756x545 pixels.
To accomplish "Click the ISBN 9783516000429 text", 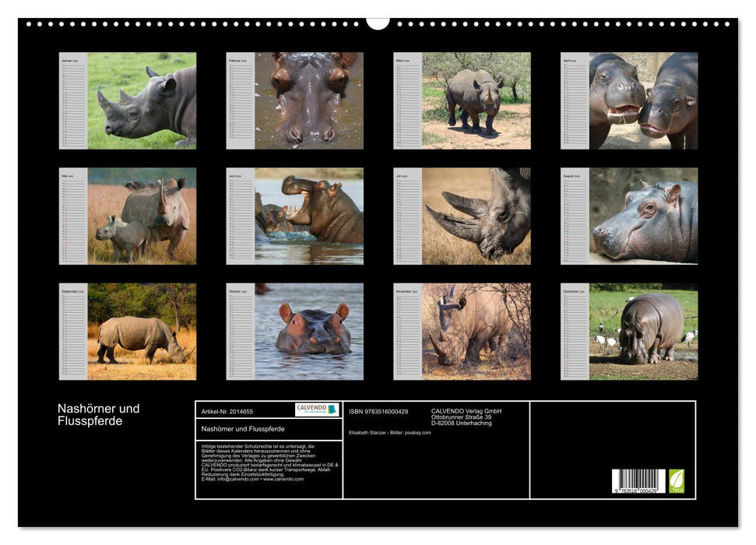I will (378, 411).
